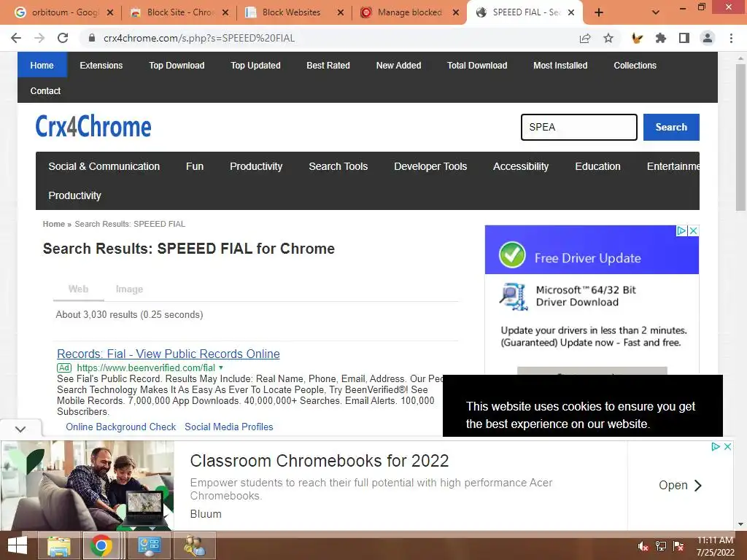Viewport: 747px width, 560px height.
Task: Go back using browser back arrow
Action: pyautogui.click(x=16, y=38)
